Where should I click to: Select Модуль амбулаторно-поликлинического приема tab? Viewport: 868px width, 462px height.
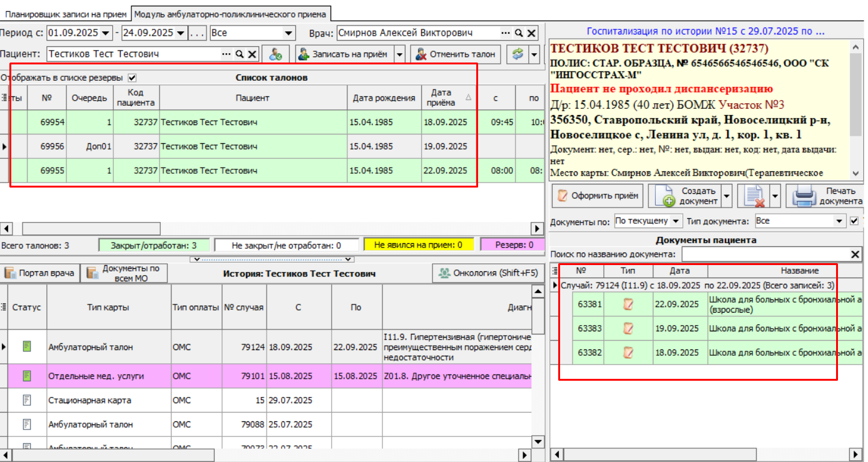pos(231,13)
